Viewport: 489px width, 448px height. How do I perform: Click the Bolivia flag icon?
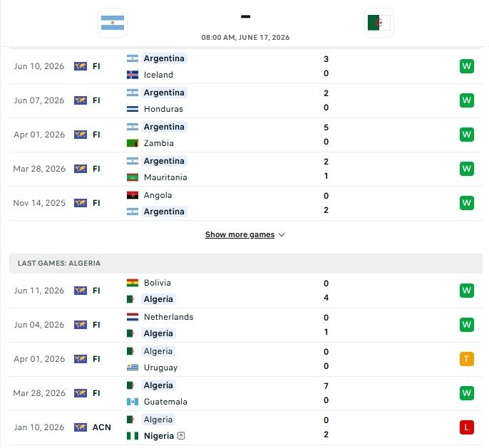point(133,283)
